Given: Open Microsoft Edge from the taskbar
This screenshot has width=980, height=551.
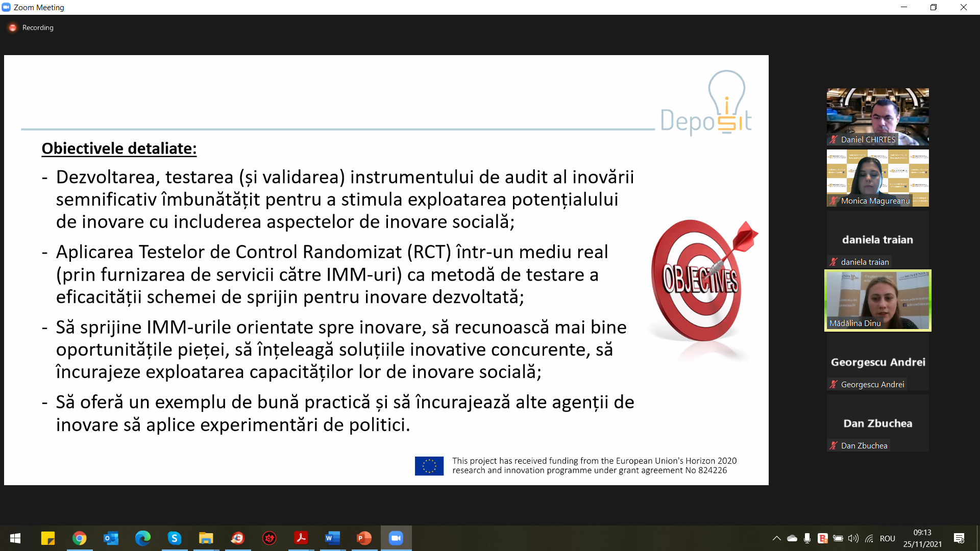Looking at the screenshot, I should (x=143, y=538).
